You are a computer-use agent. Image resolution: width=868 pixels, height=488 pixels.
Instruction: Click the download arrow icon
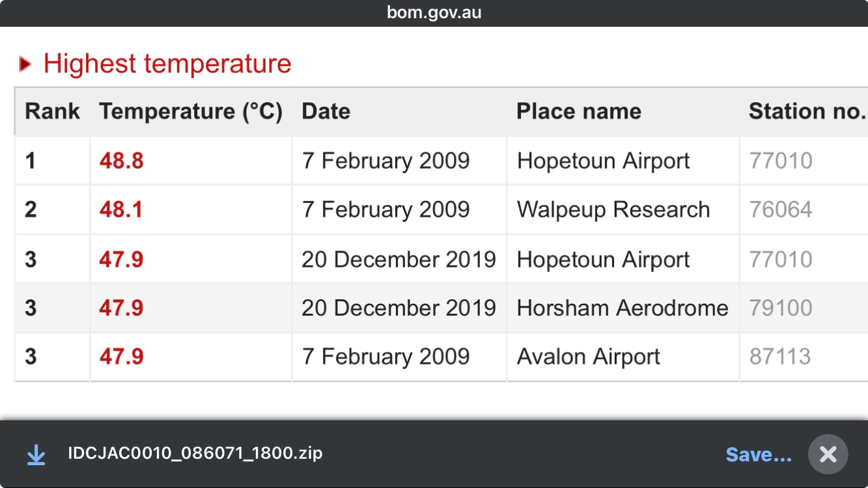pos(36,454)
